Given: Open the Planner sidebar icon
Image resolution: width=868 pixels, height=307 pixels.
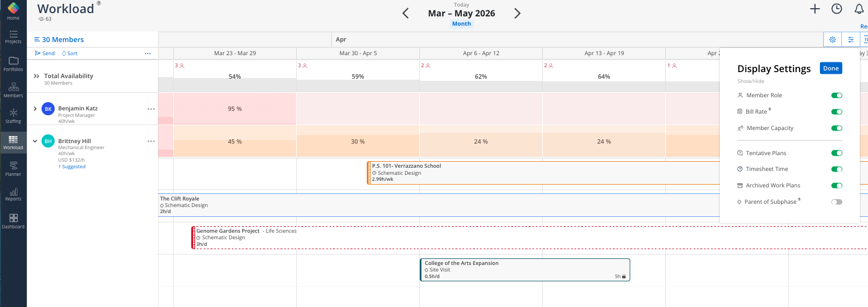Looking at the screenshot, I should click(x=13, y=168).
